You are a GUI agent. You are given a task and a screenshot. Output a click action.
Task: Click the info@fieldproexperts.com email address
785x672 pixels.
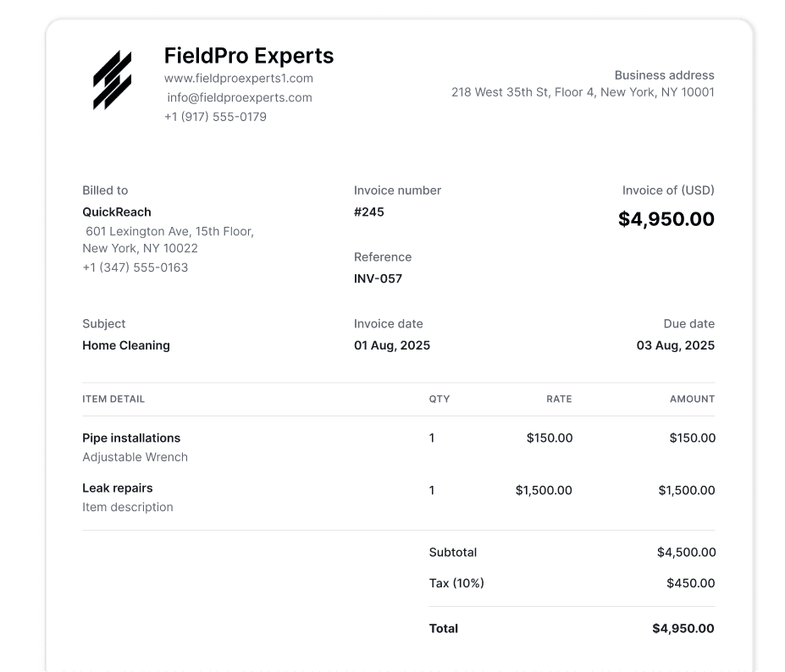[x=240, y=97]
